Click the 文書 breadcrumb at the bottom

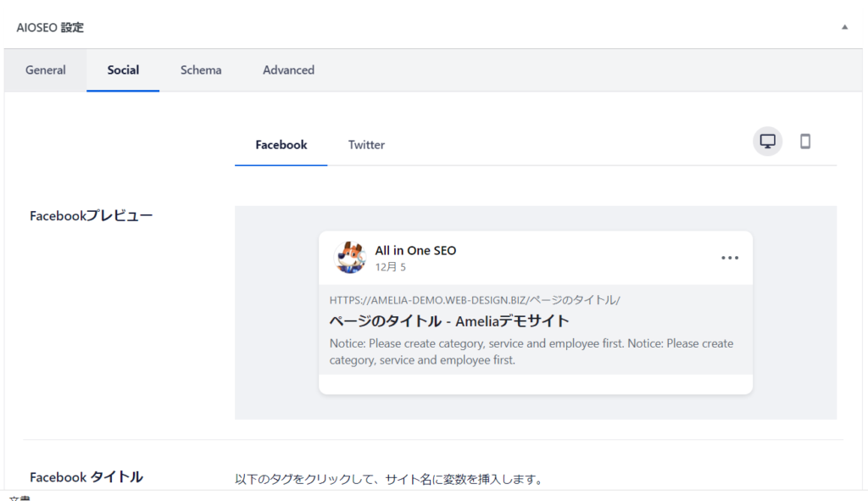(20, 497)
